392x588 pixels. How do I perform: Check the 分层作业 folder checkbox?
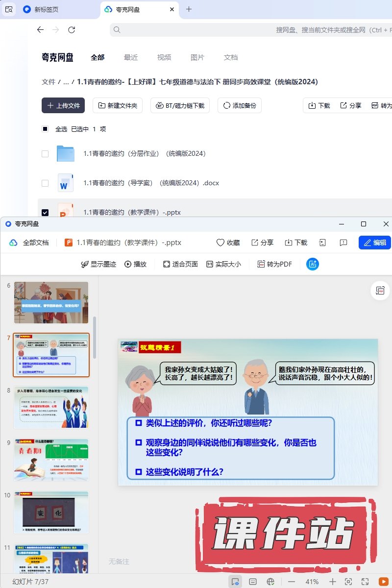click(x=45, y=154)
